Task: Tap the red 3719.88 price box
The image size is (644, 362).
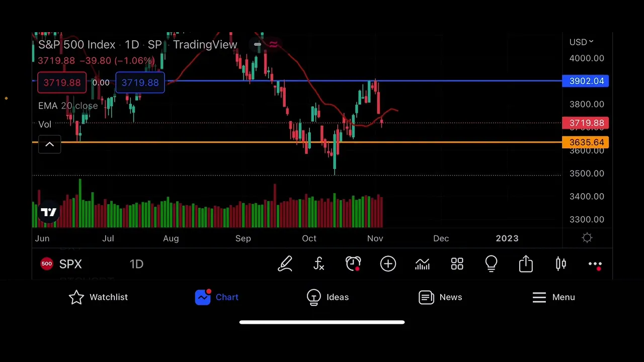Action: 62,82
